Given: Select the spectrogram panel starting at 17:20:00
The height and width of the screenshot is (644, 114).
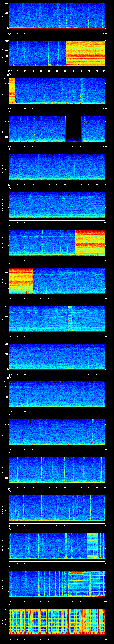Looking at the screenshot, I should (57, 205).
